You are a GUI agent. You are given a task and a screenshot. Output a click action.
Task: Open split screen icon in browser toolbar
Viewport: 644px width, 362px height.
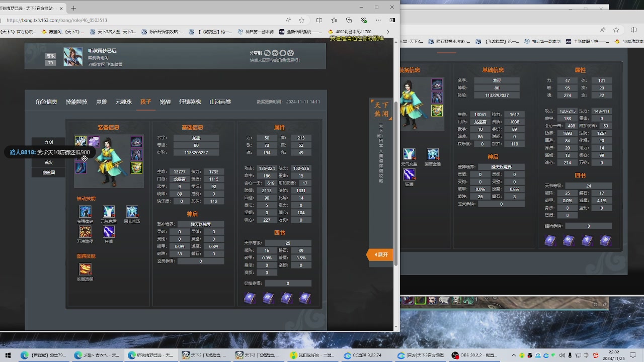click(x=319, y=20)
